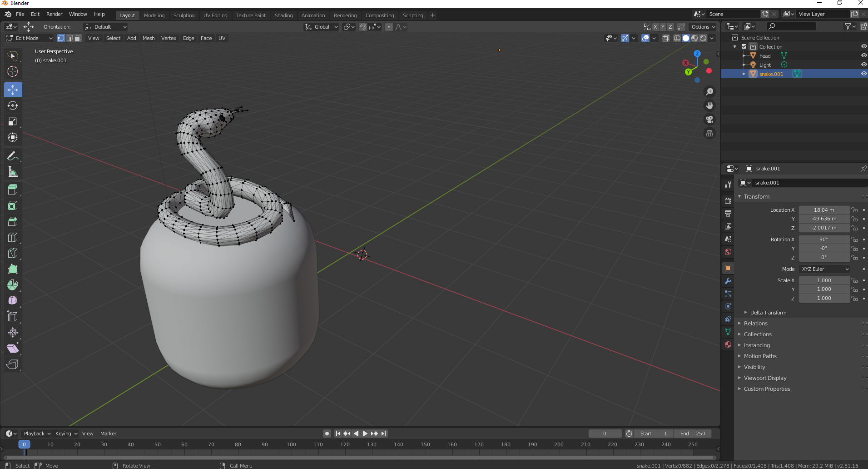Uncheck the Collection visibility checkbox
Image resolution: width=868 pixels, height=469 pixels.
point(744,46)
